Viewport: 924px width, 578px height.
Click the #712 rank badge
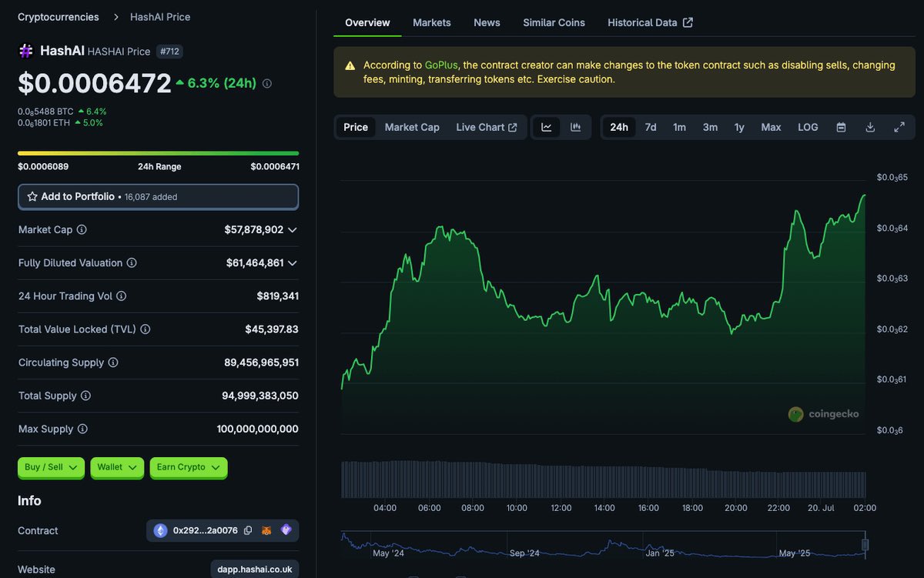(169, 52)
